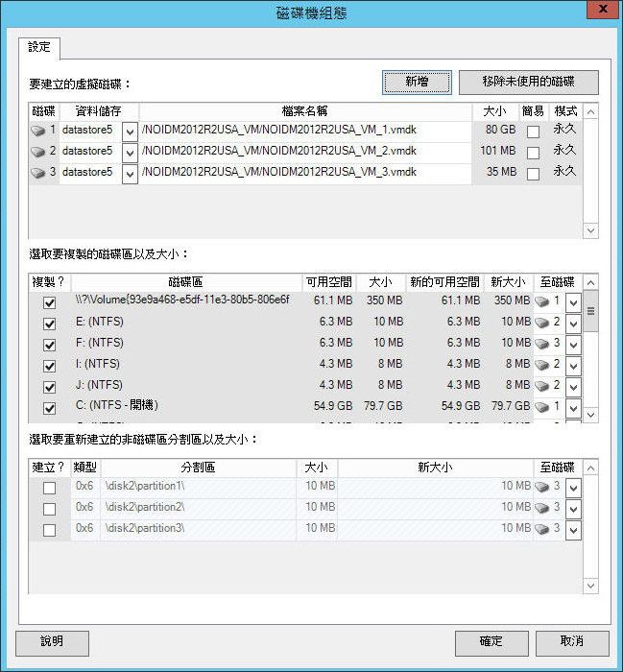Expand target disk dropdown for \disk2\partition2\
This screenshot has height=672, width=623.
click(x=573, y=509)
